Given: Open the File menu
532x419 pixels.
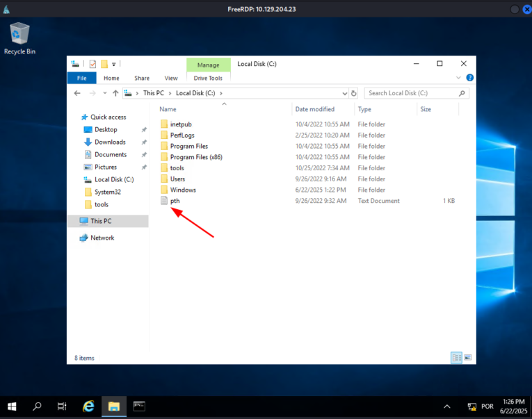Looking at the screenshot, I should click(81, 78).
